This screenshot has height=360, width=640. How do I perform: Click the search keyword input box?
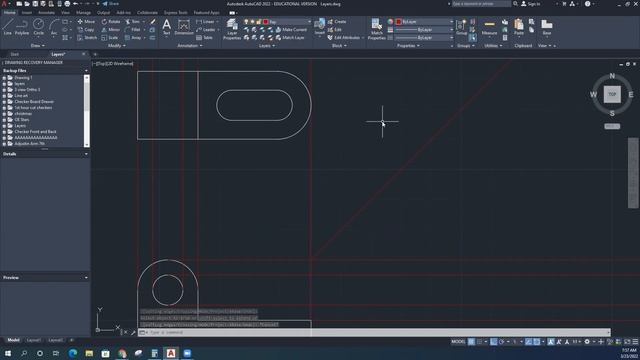(x=481, y=4)
